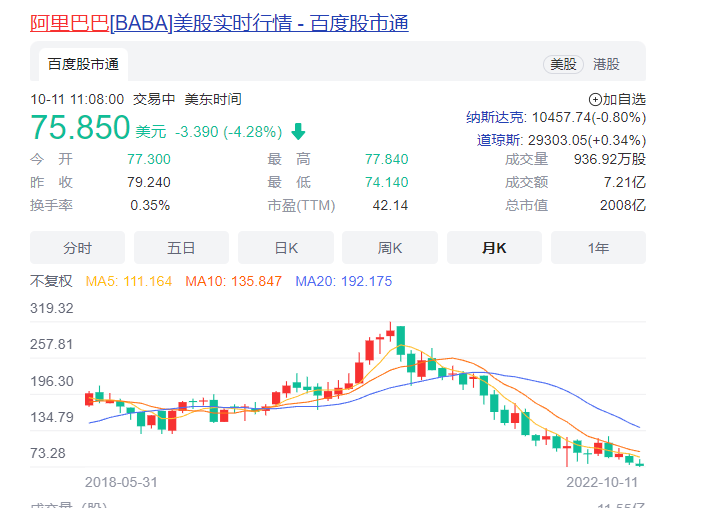Click the 今开 value 77.300
701x508 pixels.
pyautogui.click(x=148, y=159)
